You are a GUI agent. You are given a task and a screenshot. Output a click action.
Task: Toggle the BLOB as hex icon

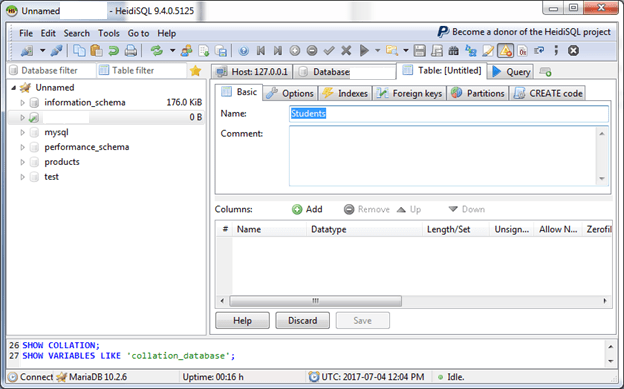[523, 51]
